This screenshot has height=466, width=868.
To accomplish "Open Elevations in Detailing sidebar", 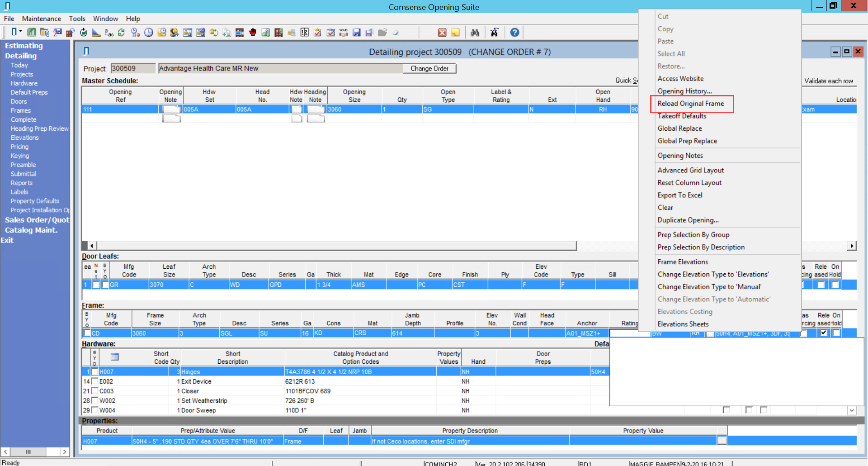I will pyautogui.click(x=25, y=138).
